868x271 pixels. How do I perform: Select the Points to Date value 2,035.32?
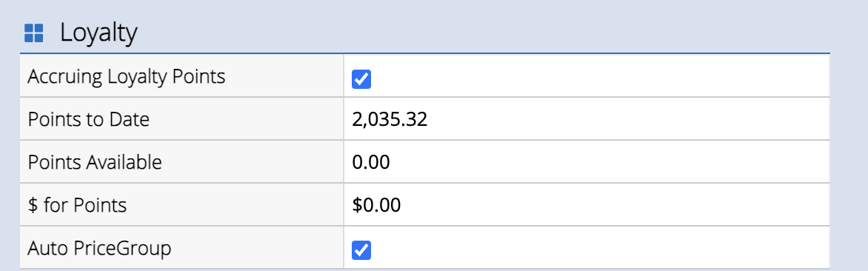tap(390, 119)
